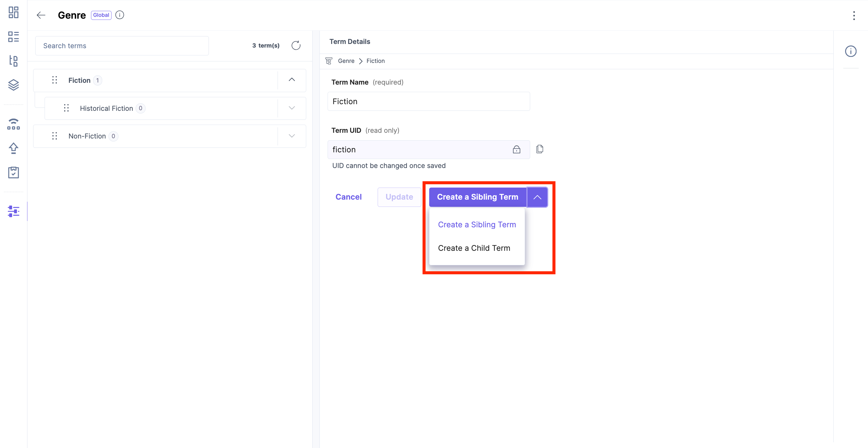This screenshot has height=448, width=868.
Task: Click the Search terms field
Action: (122, 46)
